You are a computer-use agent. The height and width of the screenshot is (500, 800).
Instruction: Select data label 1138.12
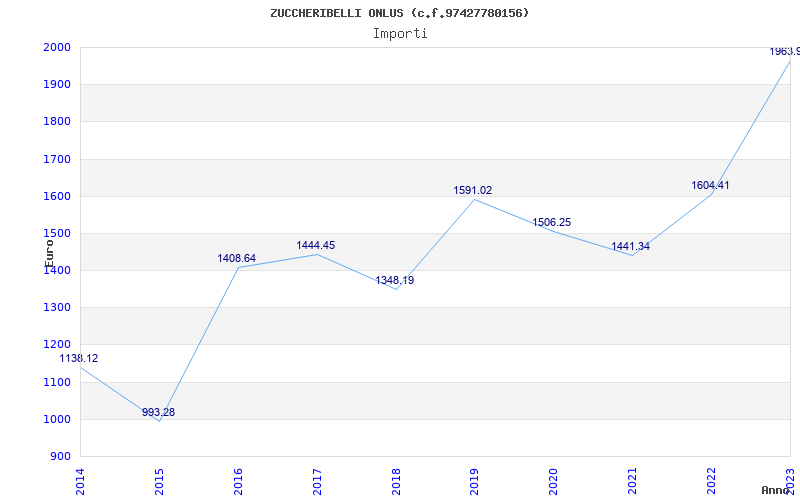79,359
